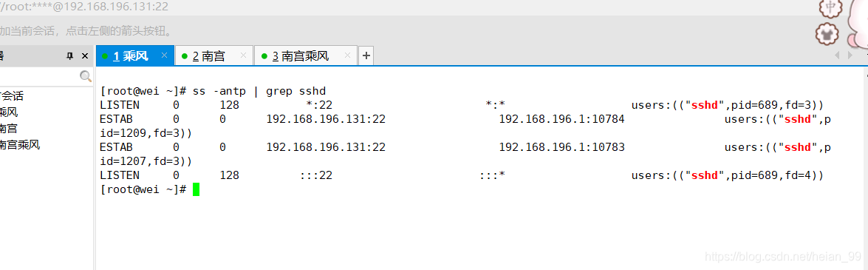868x270 pixels.
Task: Pin the session manager panel
Action: tap(69, 56)
